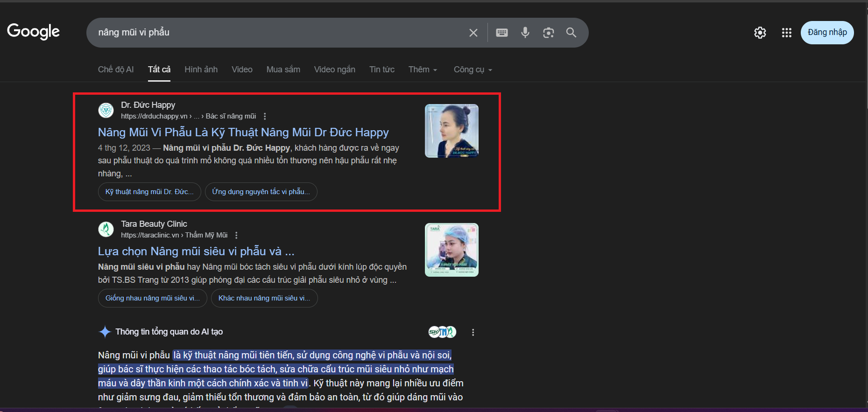Click Kỹ thuật nâng mũi Dr. Đức chip
This screenshot has height=412, width=868.
pyautogui.click(x=149, y=192)
